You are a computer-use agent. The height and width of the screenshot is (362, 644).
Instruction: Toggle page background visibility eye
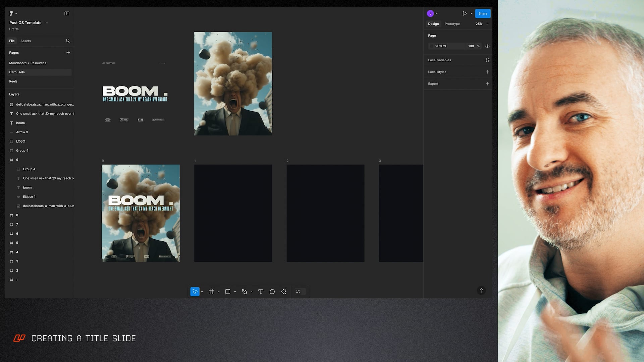[487, 46]
